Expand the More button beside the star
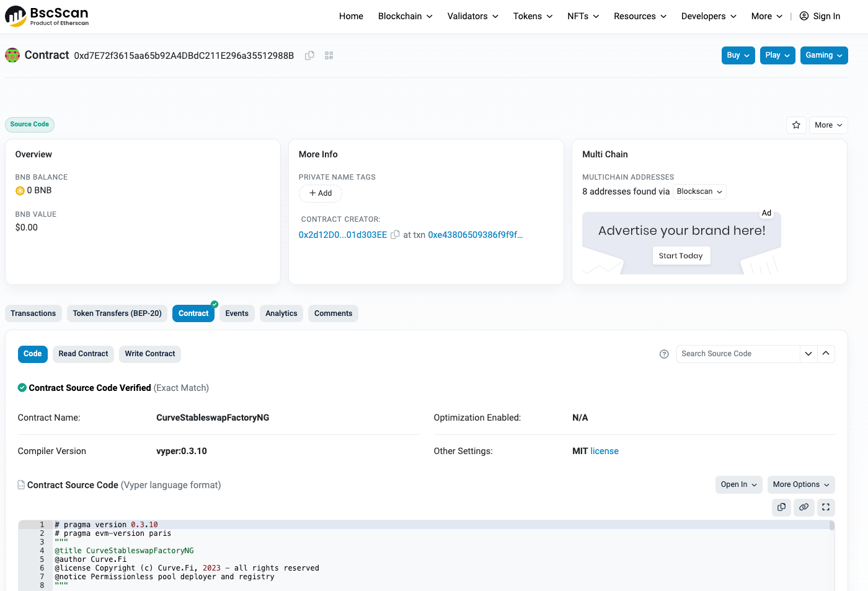This screenshot has width=868, height=591. click(828, 125)
